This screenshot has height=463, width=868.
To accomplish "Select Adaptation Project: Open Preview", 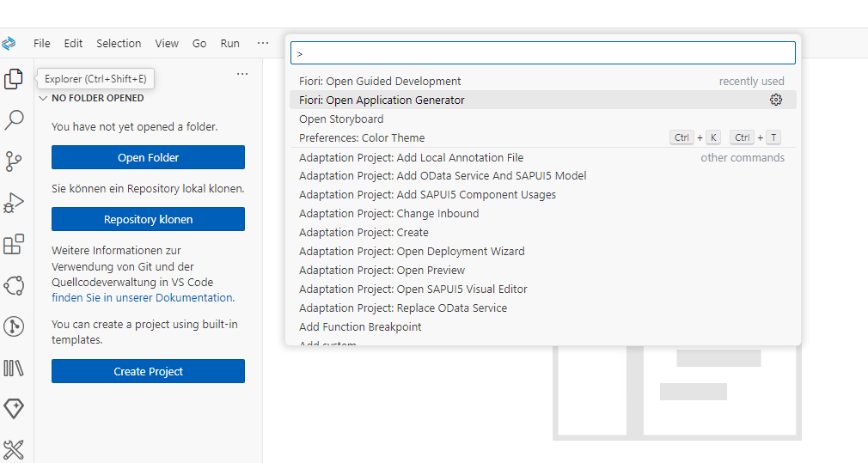I will pos(543,270).
